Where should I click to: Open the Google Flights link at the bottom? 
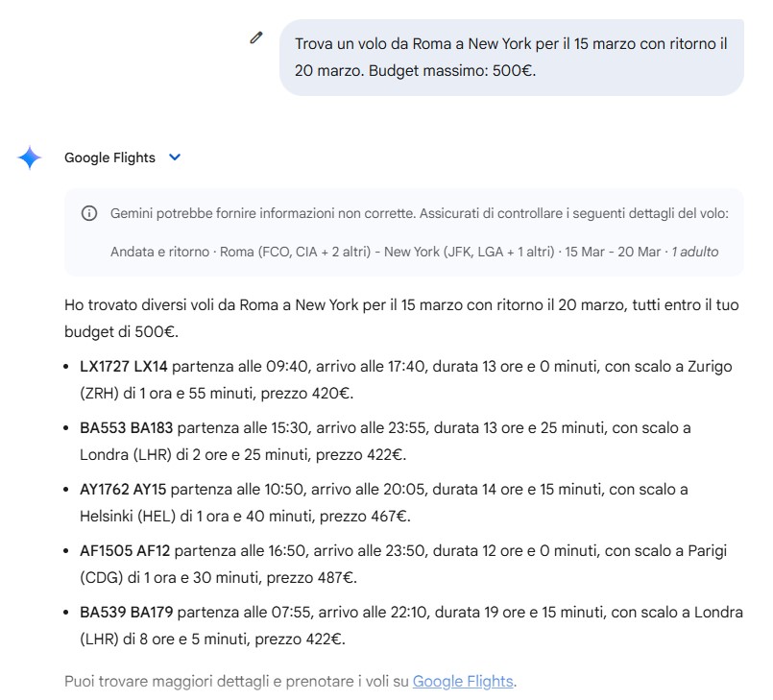tap(463, 682)
